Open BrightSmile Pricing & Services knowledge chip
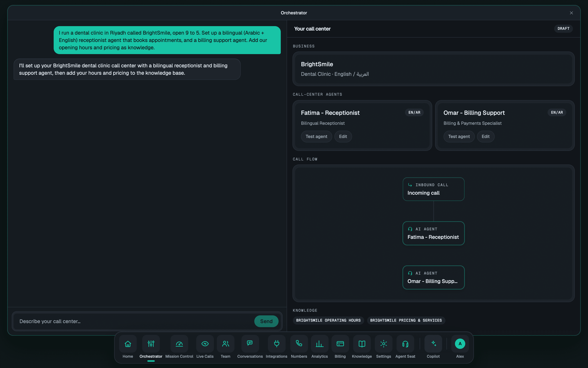The image size is (588, 368). pos(406,320)
